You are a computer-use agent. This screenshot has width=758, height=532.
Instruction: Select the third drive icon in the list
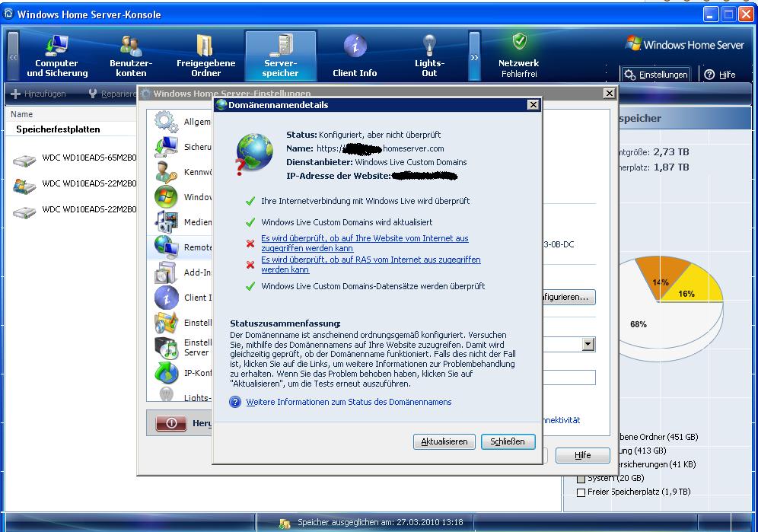tap(24, 212)
